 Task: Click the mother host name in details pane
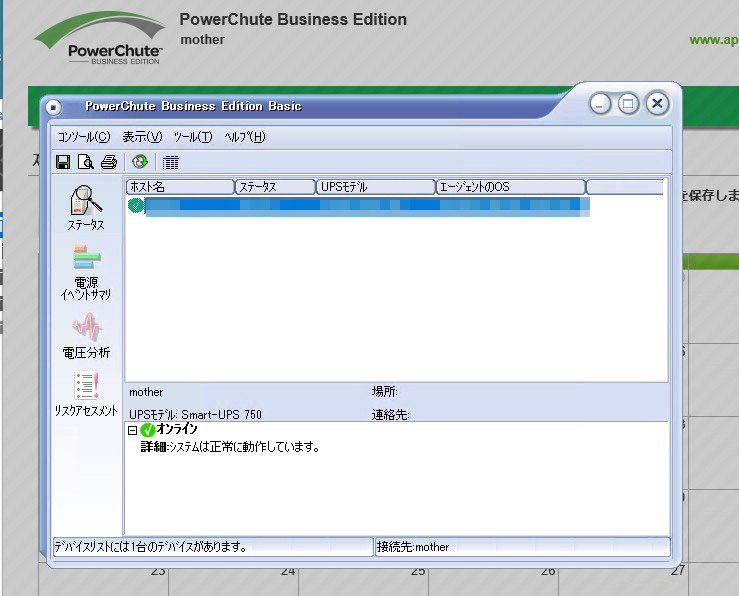pos(146,392)
